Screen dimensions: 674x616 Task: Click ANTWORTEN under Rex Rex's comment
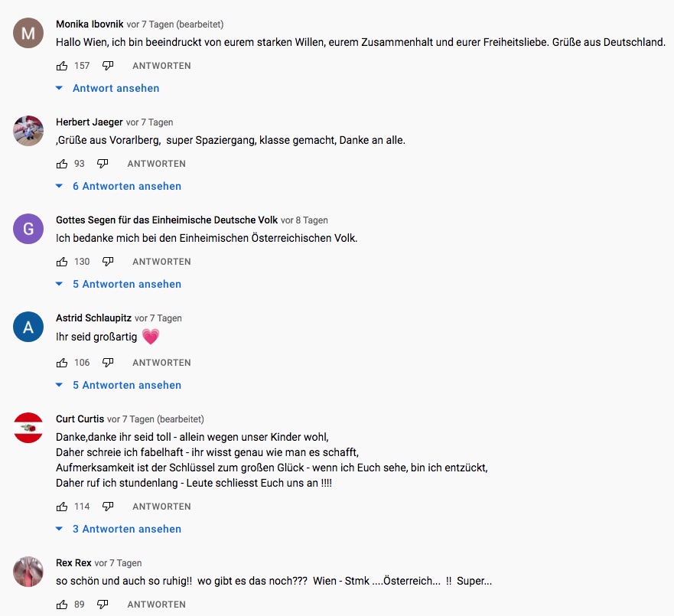click(156, 605)
